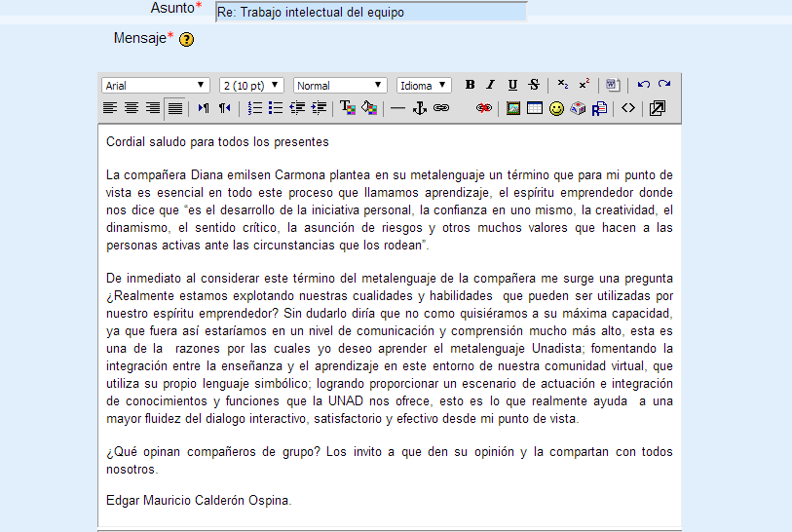Image resolution: width=792 pixels, height=532 pixels.
Task: Click the undo arrow icon
Action: tap(643, 86)
